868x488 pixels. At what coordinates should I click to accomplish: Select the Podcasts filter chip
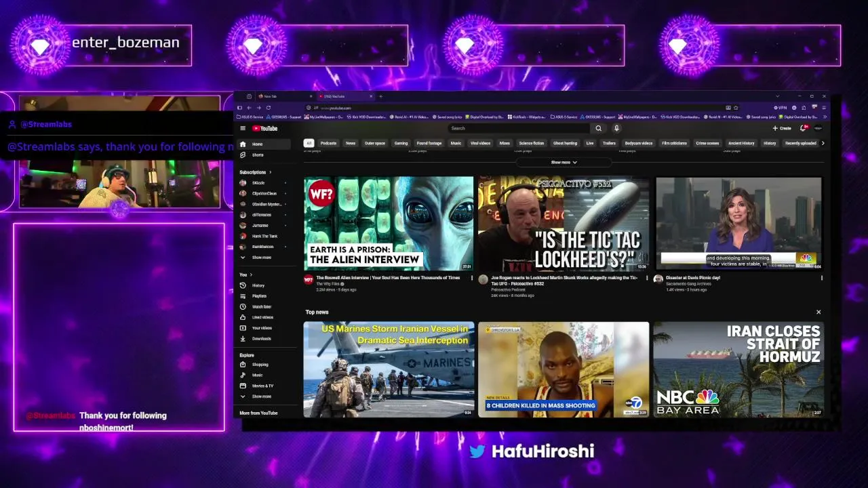tap(328, 143)
